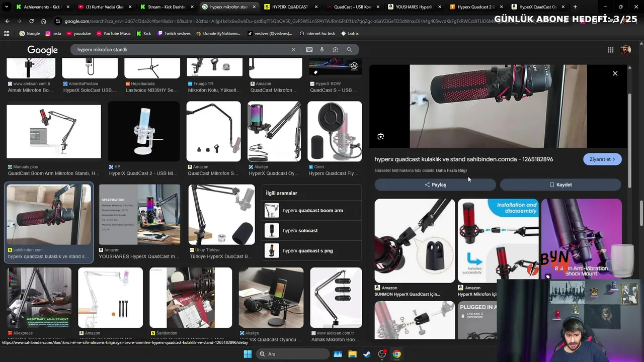
Task: Open the Daha Fazla Bilgi link
Action: (x=451, y=170)
